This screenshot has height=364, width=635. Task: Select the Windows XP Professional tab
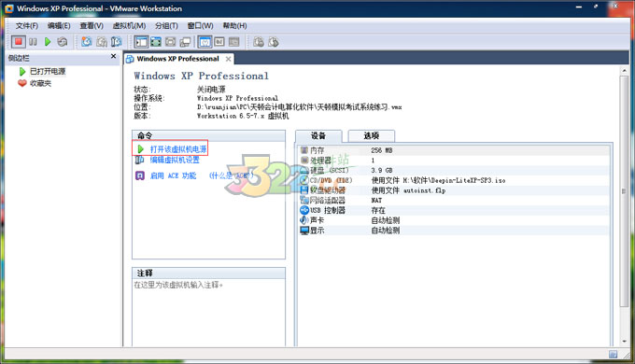[x=177, y=59]
